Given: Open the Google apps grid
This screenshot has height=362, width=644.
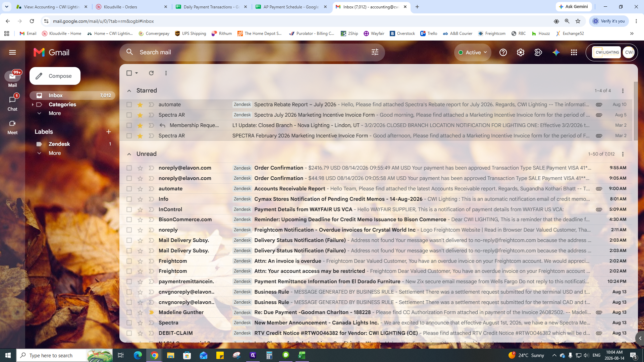Looking at the screenshot, I should pos(574,52).
